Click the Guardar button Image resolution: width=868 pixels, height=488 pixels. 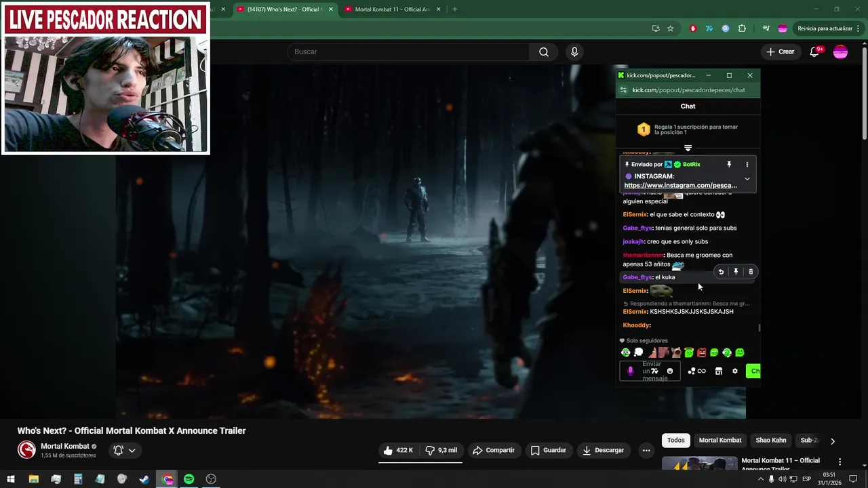548,450
